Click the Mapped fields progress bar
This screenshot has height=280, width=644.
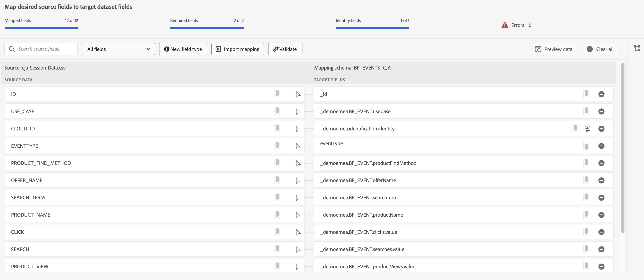coord(41,28)
